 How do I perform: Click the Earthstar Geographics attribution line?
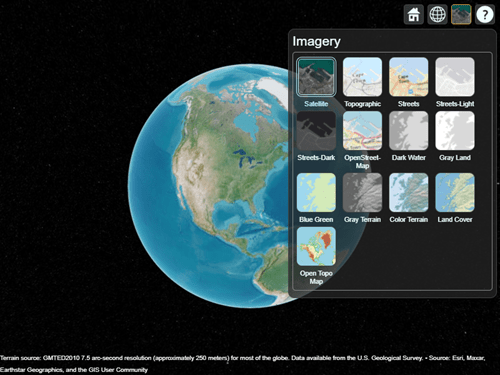(74, 370)
